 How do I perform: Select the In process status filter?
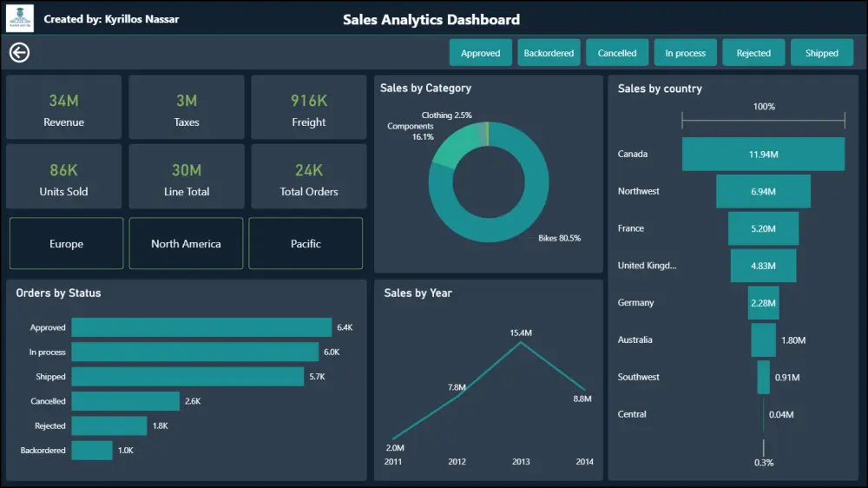click(686, 53)
